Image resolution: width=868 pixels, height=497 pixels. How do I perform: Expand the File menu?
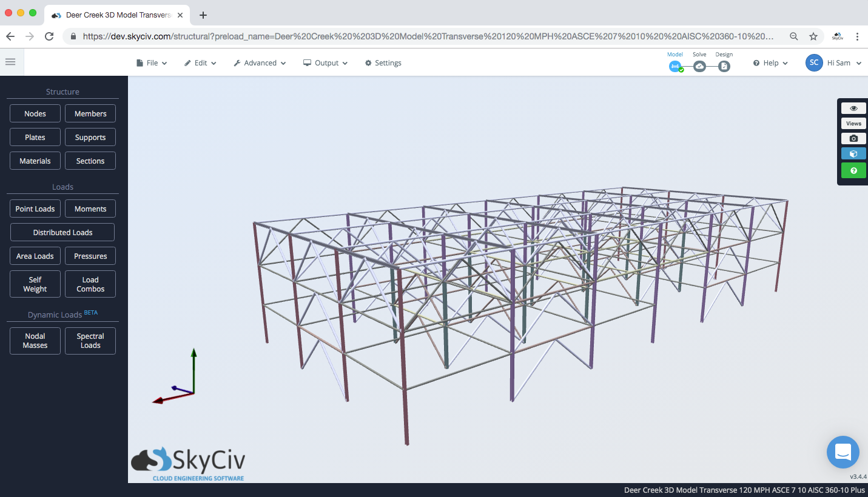(151, 62)
